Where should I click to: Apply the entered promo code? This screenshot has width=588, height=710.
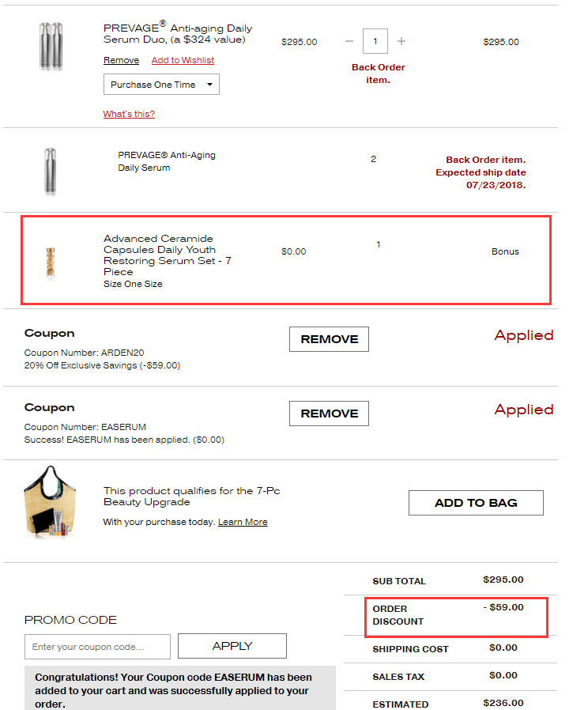[232, 646]
